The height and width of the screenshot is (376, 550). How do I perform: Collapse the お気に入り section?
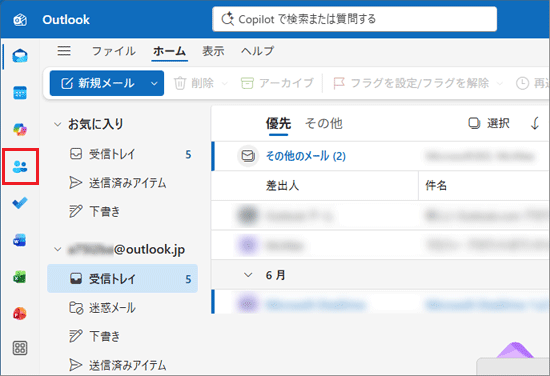pos(58,124)
